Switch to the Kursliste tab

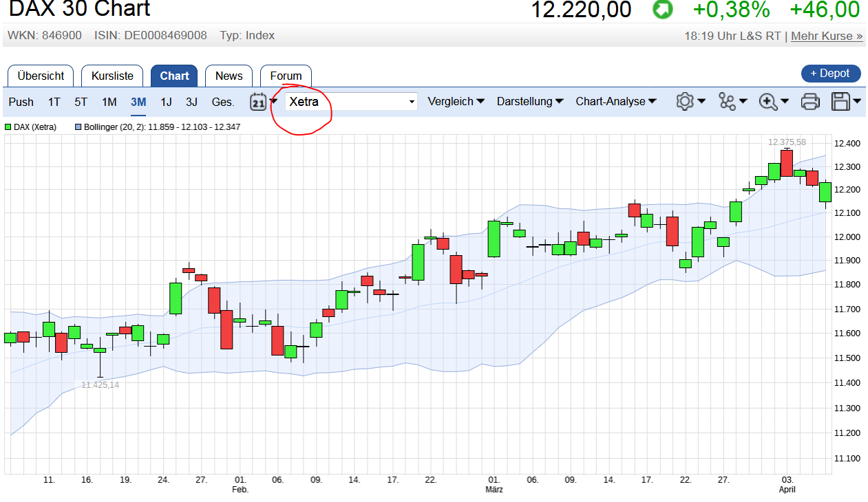coord(112,76)
